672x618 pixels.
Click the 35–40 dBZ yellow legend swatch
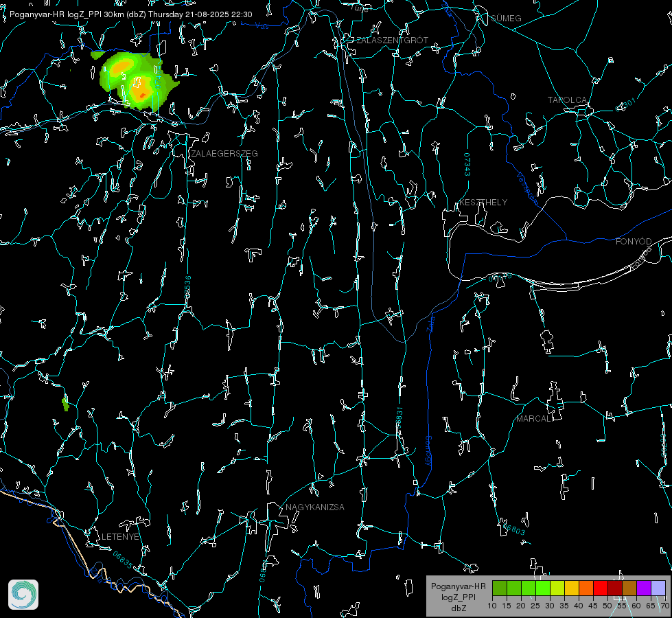(x=572, y=588)
